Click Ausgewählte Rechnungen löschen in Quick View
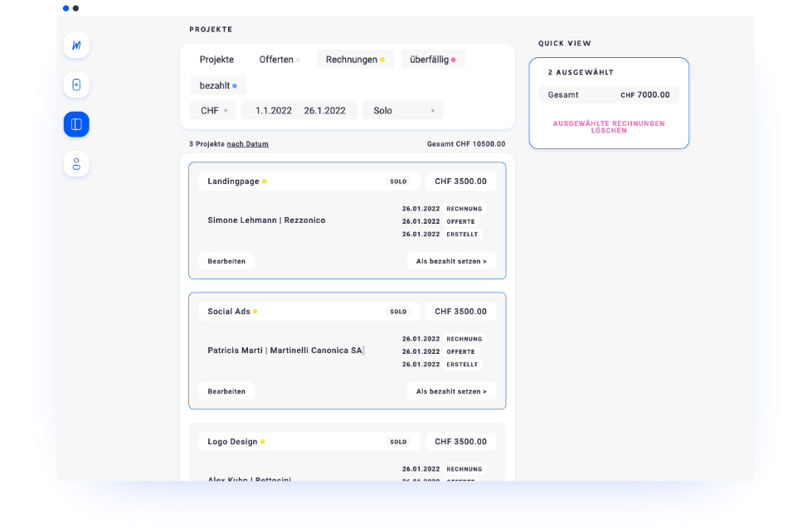Screen dimensions: 812x532 [609, 127]
